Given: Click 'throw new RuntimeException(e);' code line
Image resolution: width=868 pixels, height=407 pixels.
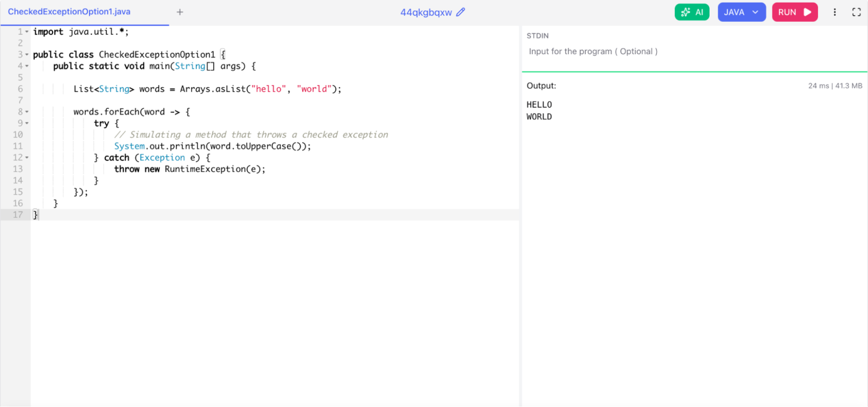Looking at the screenshot, I should point(190,169).
